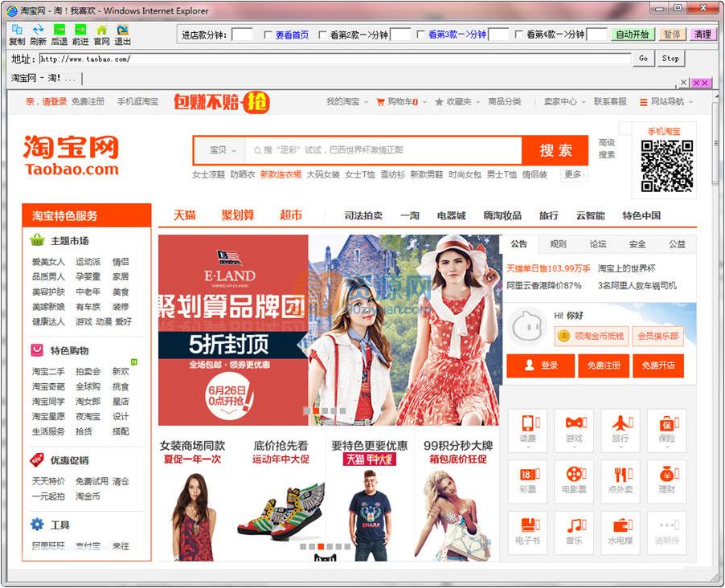Tick the 要看首页 checkbox
The width and height of the screenshot is (725, 588).
click(x=267, y=35)
